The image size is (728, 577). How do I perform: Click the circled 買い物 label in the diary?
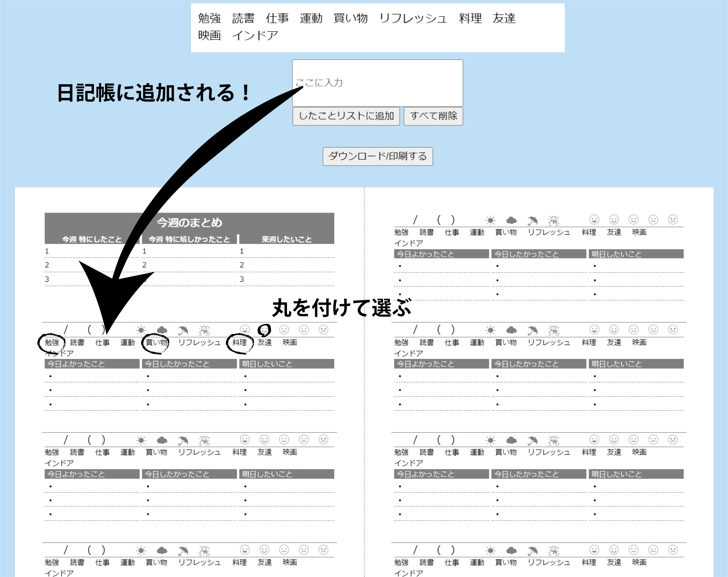156,342
